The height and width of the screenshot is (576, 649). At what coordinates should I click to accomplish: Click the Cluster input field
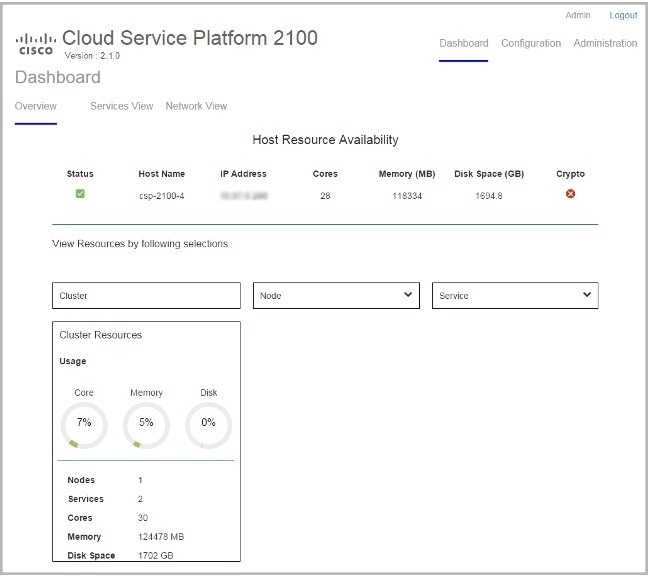146,296
